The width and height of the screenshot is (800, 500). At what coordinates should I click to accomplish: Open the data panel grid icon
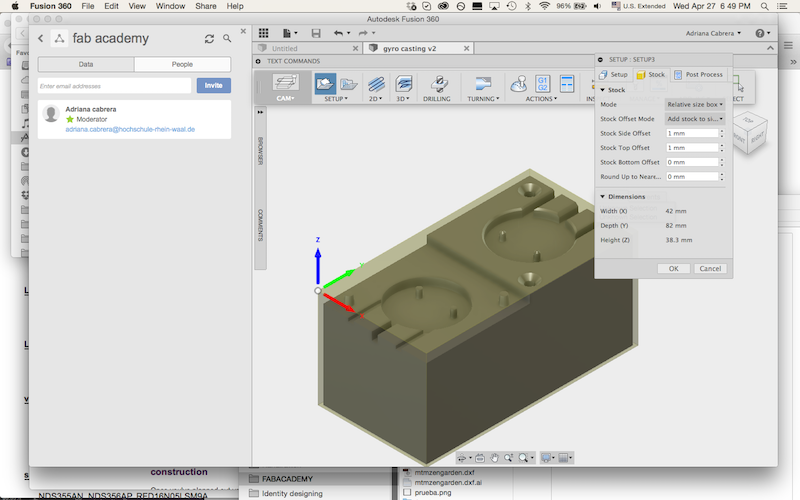pyautogui.click(x=263, y=33)
